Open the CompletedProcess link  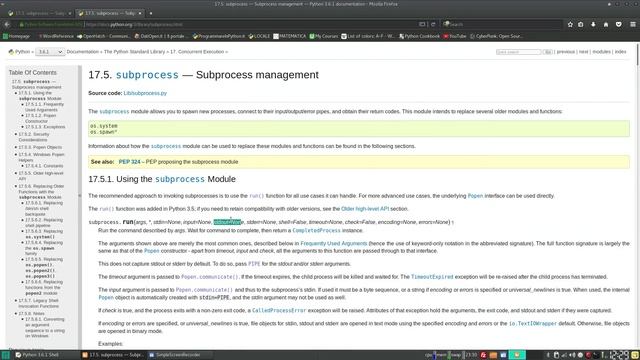316,231
